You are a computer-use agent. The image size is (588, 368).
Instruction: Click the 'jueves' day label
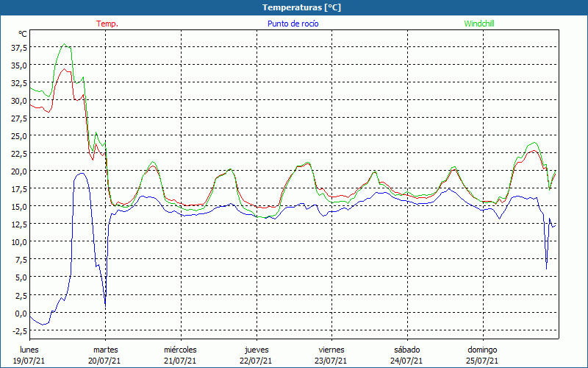[257, 350]
